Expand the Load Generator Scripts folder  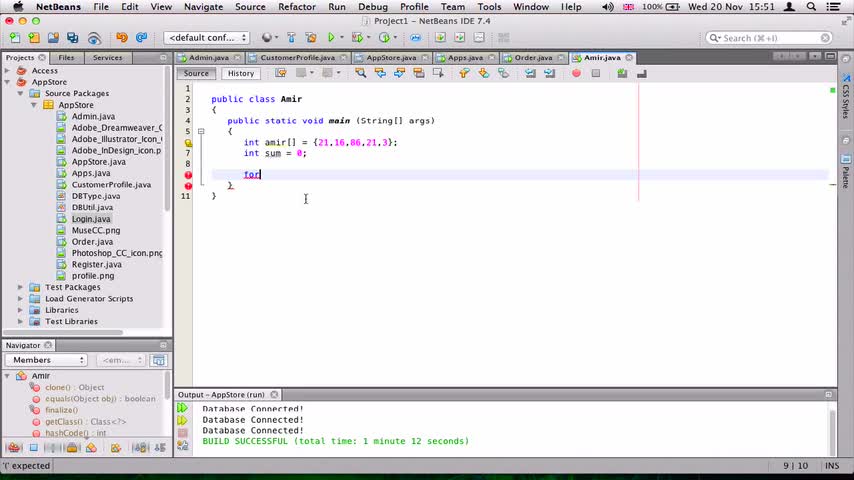(20, 299)
